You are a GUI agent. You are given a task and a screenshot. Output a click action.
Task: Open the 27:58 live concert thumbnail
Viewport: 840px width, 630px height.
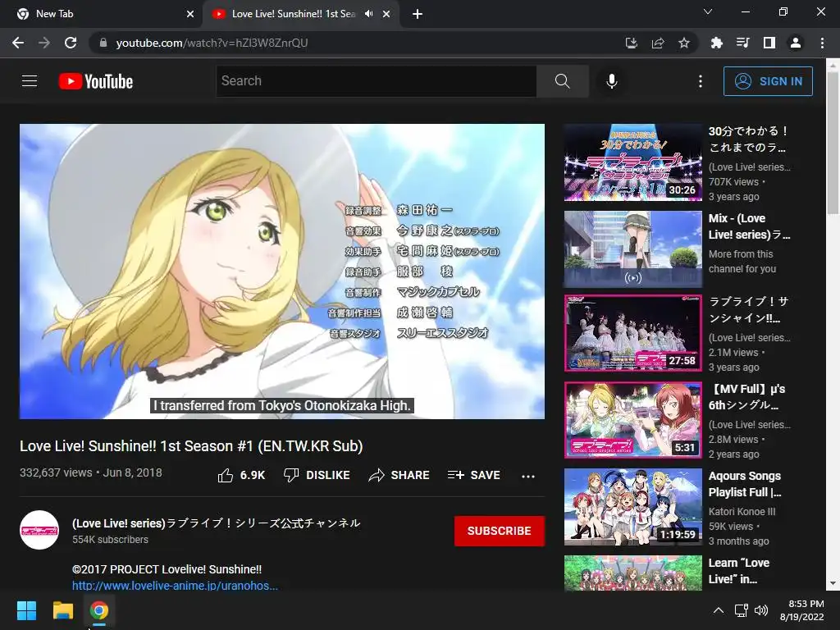(x=632, y=333)
